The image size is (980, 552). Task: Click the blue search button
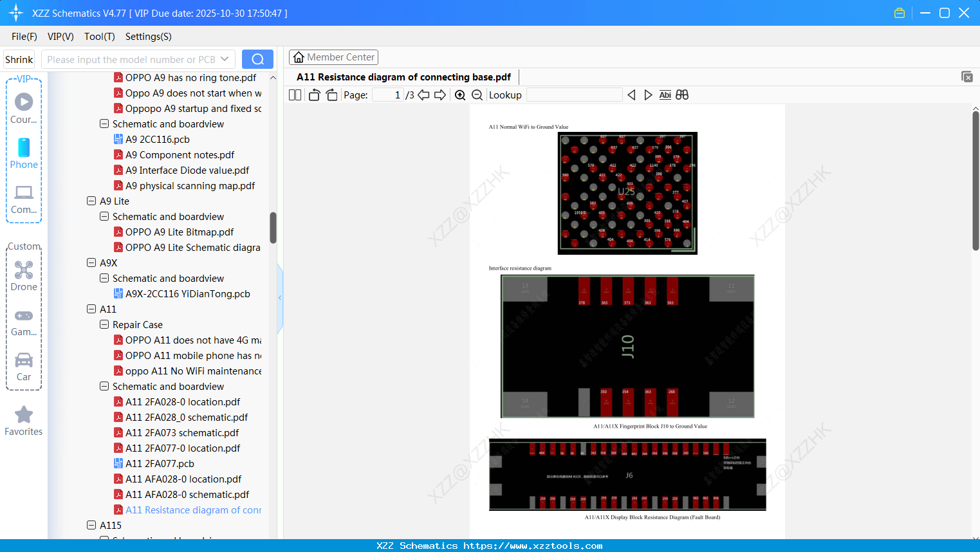(257, 59)
